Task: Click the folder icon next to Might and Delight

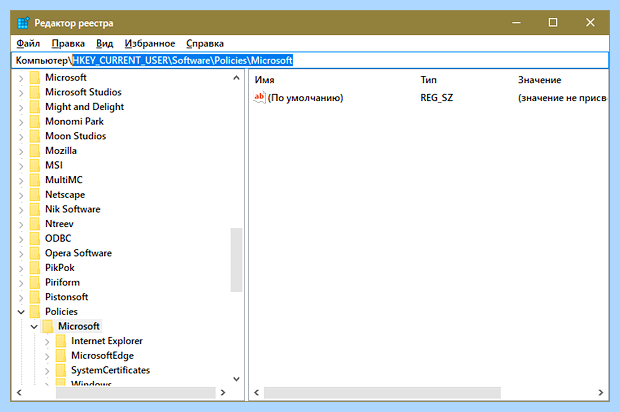Action: point(35,107)
